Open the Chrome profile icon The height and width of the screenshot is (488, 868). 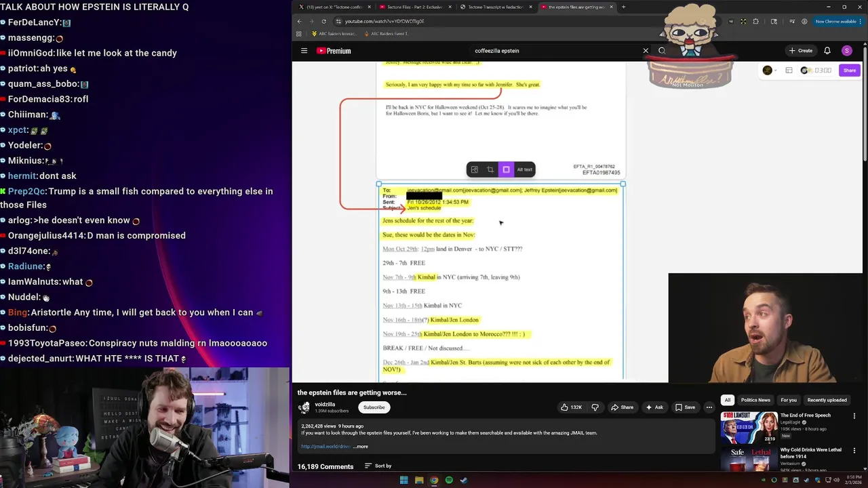click(804, 21)
